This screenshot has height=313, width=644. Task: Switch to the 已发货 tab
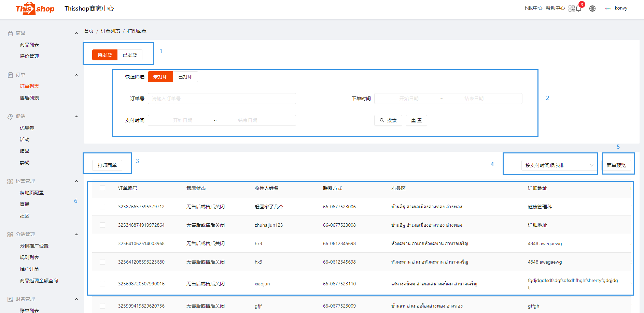(130, 55)
